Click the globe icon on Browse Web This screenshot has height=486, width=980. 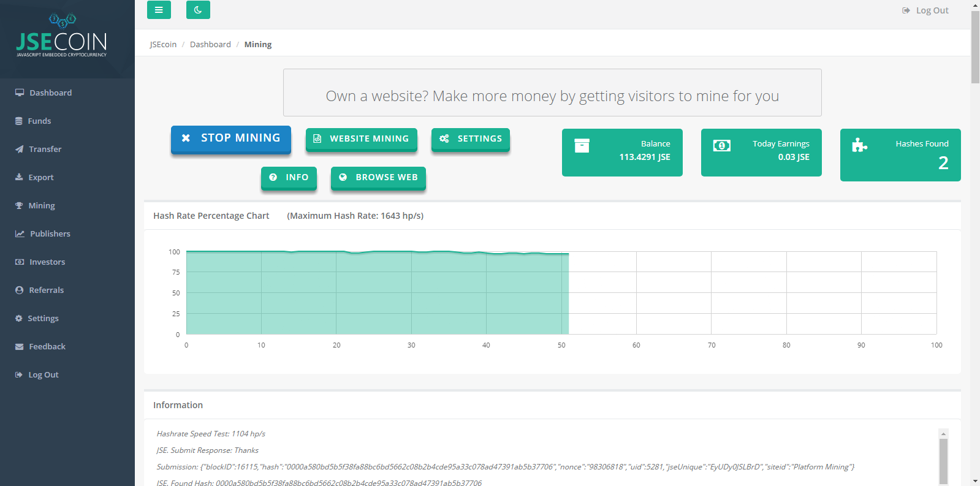(x=343, y=177)
